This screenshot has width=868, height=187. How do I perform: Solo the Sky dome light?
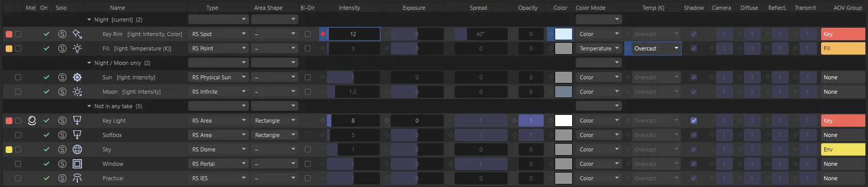pyautogui.click(x=62, y=149)
